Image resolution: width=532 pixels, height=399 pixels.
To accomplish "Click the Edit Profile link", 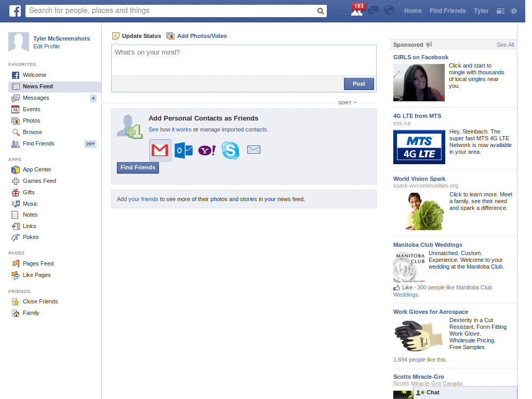I will (46, 46).
